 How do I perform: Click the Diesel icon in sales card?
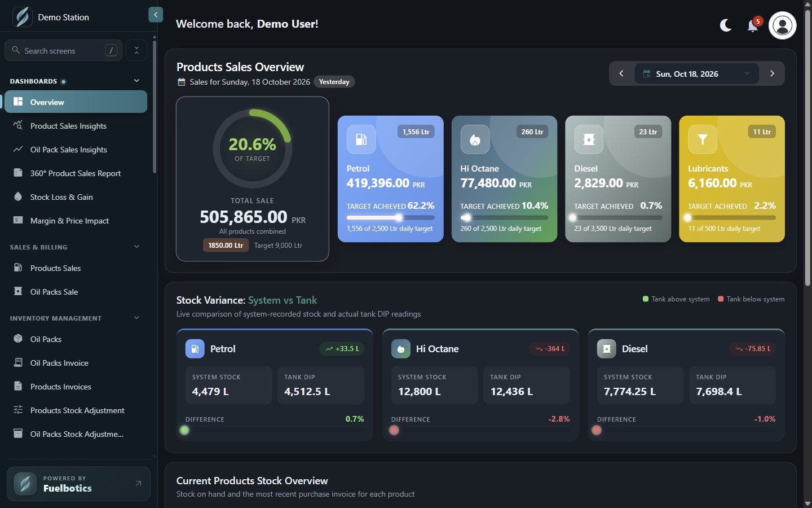[x=589, y=139]
